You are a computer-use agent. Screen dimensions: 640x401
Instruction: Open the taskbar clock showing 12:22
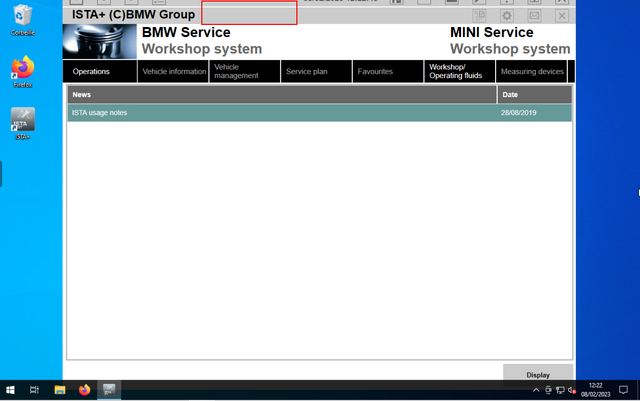pos(596,390)
